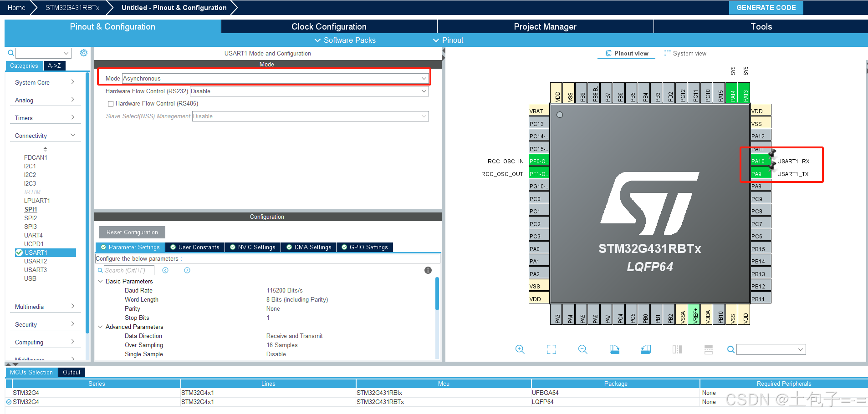Click the PA10 pin on the chip

761,161
